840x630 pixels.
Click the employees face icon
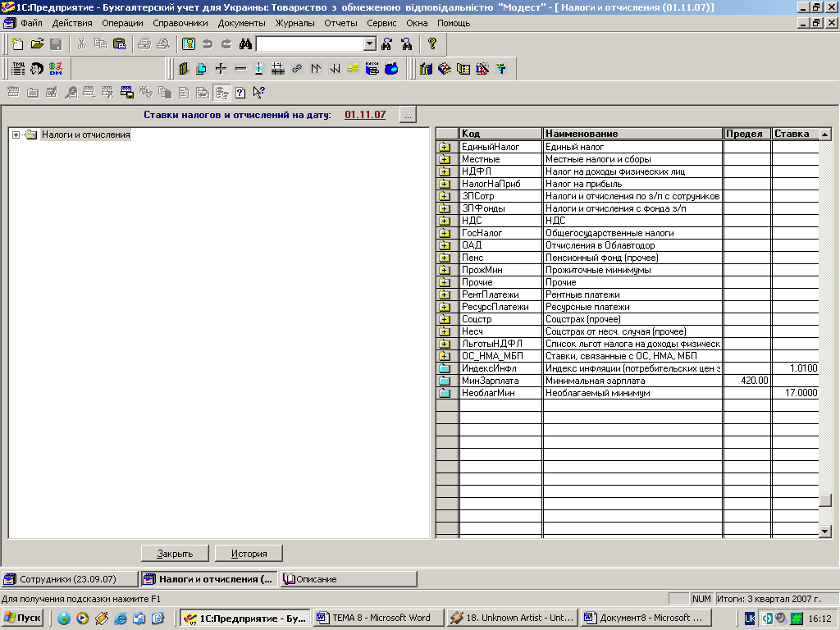point(36,69)
